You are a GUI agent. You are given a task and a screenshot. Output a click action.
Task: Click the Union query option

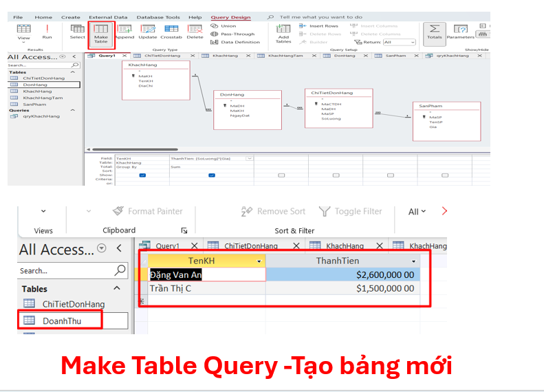point(224,26)
